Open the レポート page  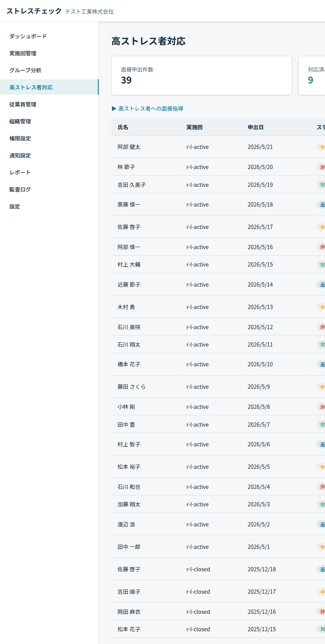click(20, 173)
